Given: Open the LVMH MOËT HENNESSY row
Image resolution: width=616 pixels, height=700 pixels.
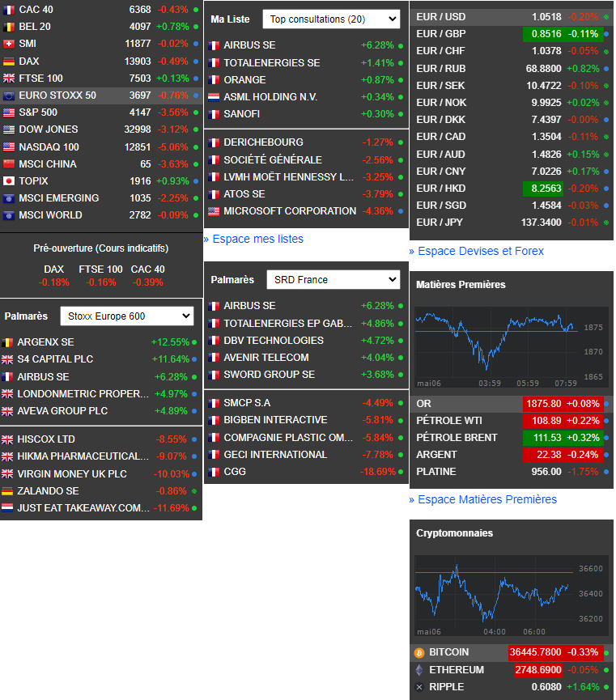Looking at the screenshot, I should coord(306,177).
